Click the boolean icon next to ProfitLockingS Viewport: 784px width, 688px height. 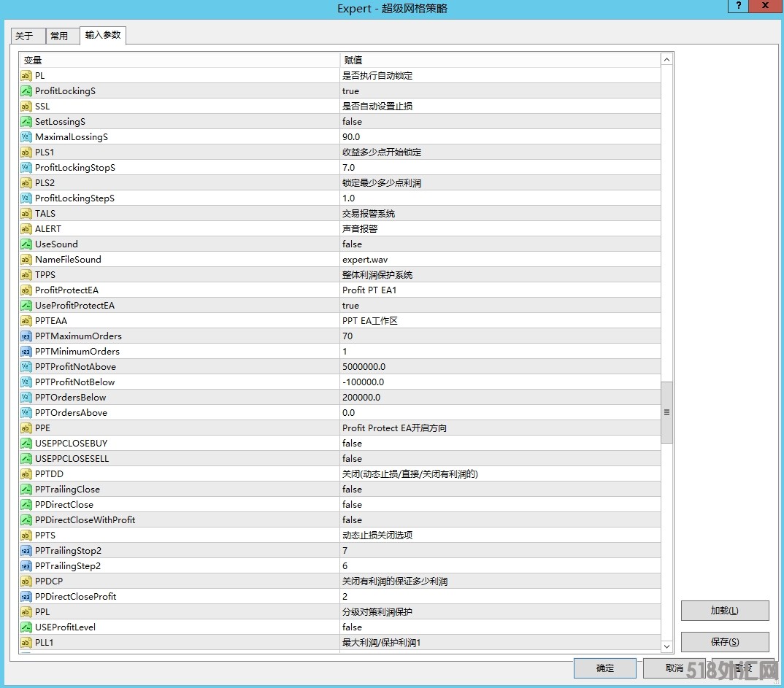point(26,91)
